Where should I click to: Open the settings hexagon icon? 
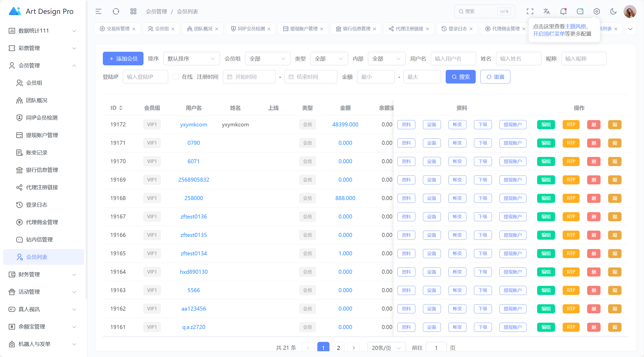[597, 11]
